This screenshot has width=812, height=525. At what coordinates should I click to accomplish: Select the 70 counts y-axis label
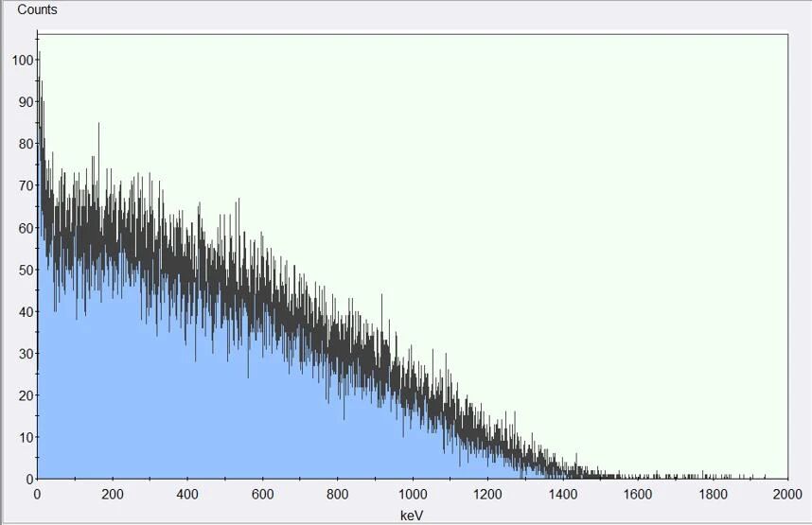pyautogui.click(x=24, y=185)
